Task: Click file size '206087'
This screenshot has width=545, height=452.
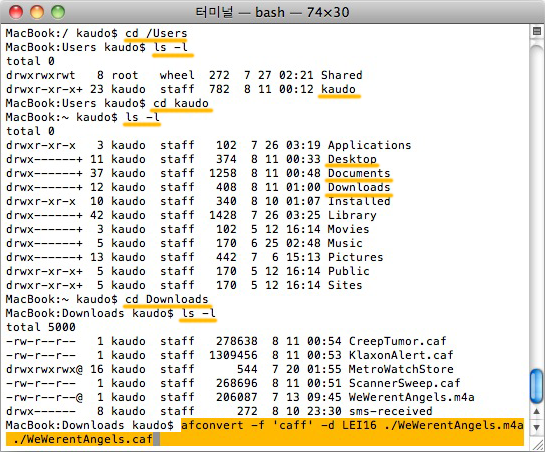Action: click(237, 397)
